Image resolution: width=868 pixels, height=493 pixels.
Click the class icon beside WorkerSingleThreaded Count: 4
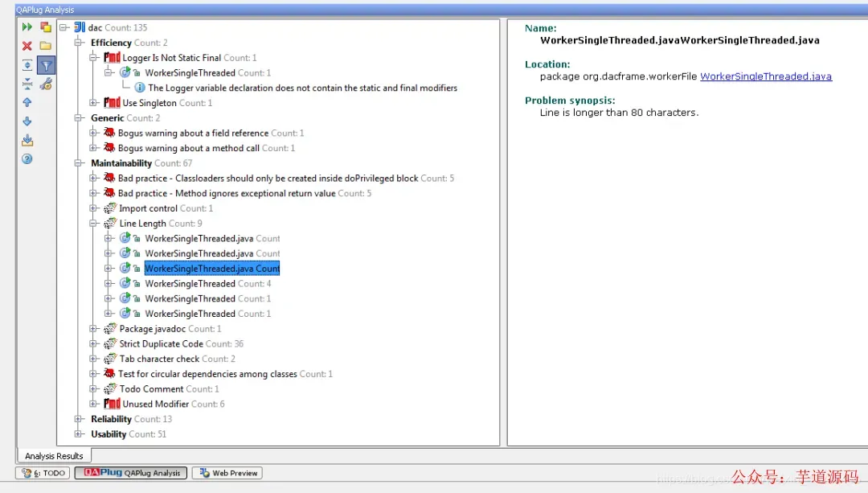[125, 283]
